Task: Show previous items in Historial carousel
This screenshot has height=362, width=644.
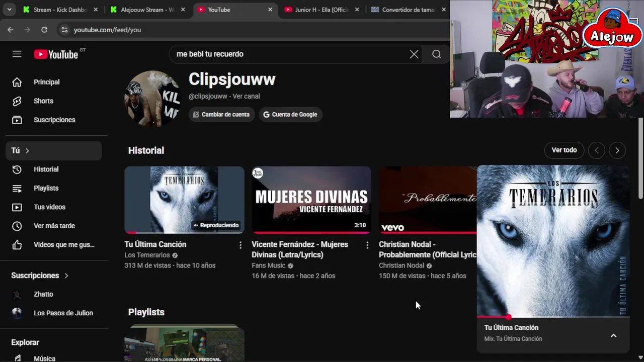Action: click(597, 150)
